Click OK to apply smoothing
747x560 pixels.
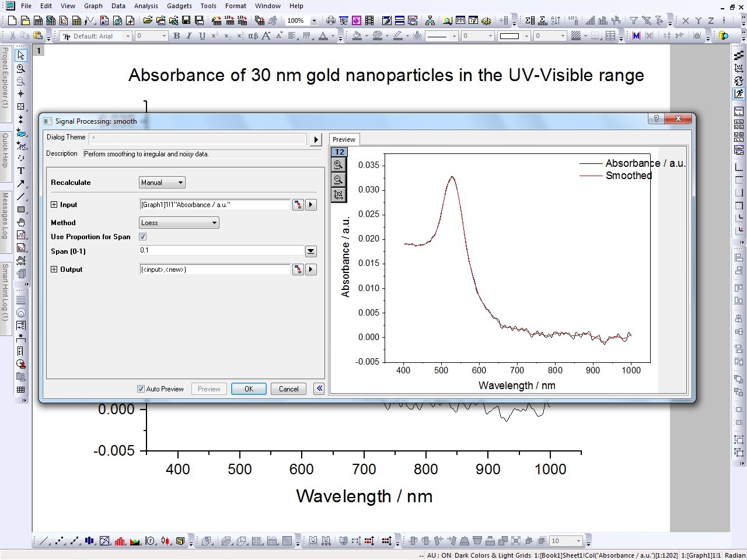tap(249, 389)
